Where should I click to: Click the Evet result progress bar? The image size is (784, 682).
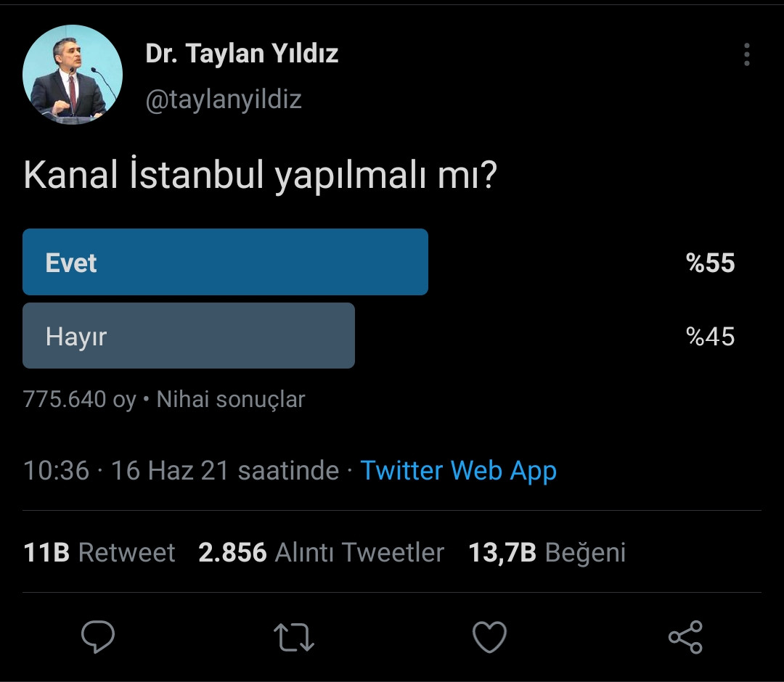pyautogui.click(x=225, y=262)
